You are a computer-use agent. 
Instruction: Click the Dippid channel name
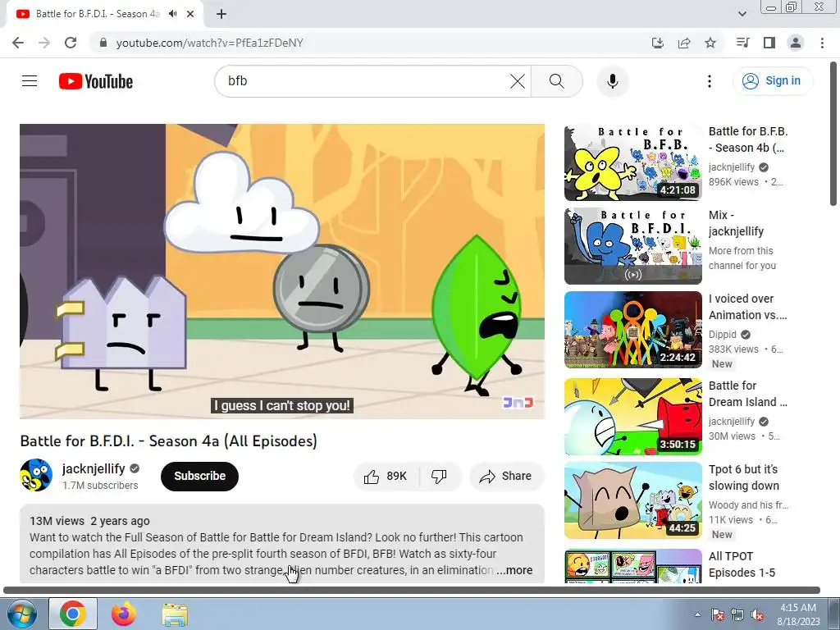coord(722,335)
